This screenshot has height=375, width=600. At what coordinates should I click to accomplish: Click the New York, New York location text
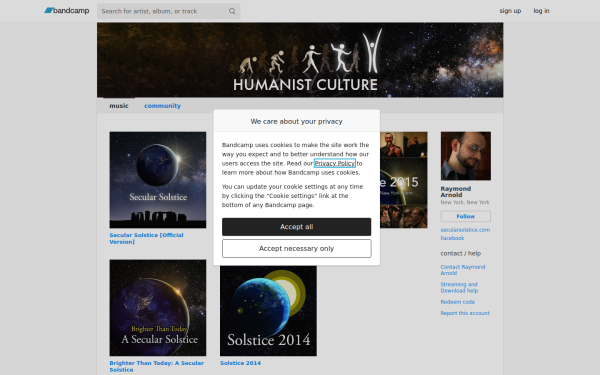pyautogui.click(x=465, y=202)
